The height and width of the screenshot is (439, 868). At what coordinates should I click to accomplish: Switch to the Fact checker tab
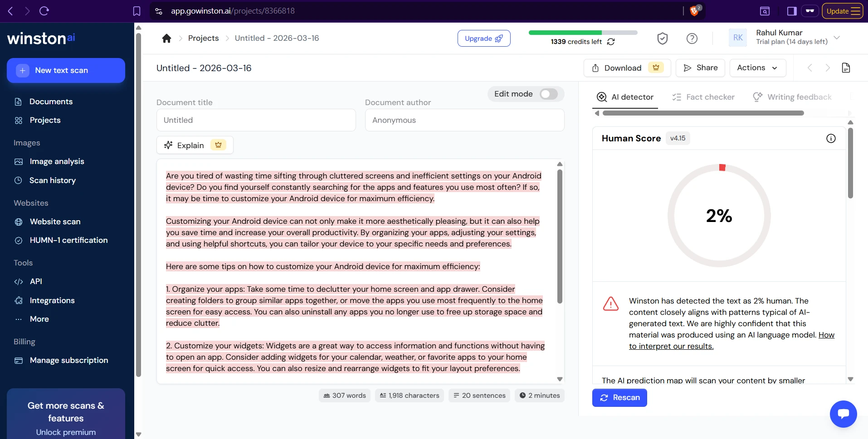(x=703, y=97)
